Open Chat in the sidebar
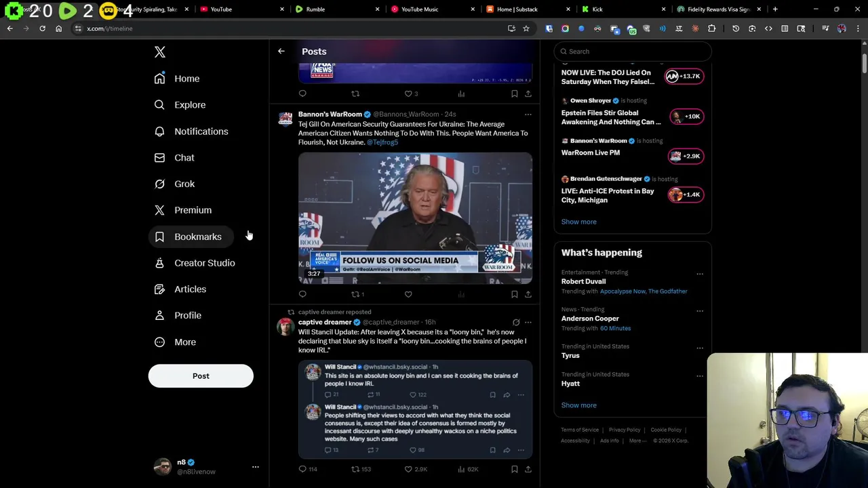Screen dimensions: 868x488 [174, 158]
